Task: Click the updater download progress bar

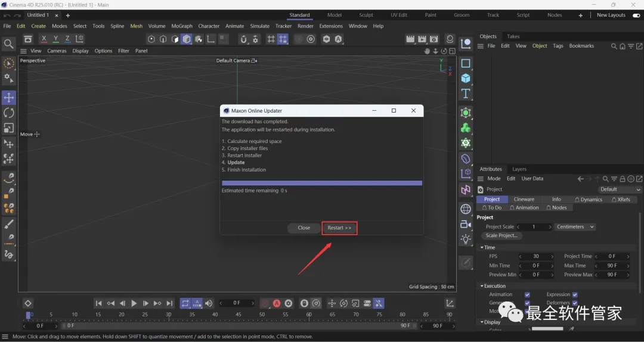Action: coord(322,183)
